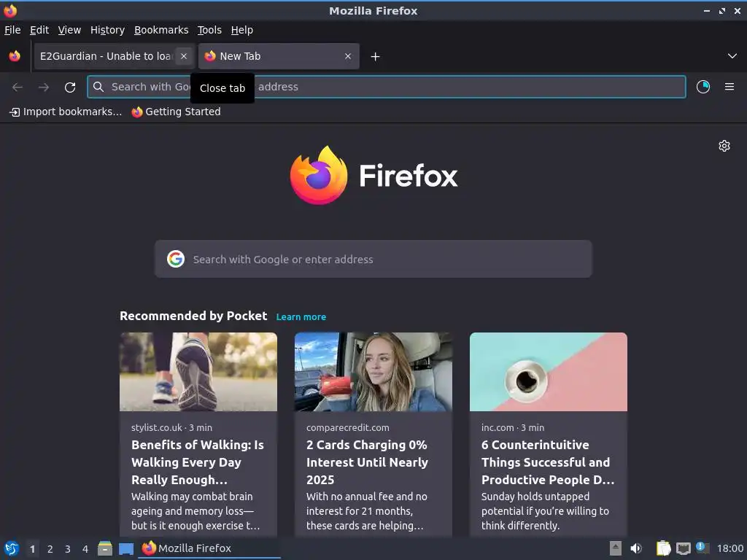This screenshot has height=560, width=747.
Task: Switch to workspace 1 in taskbar
Action: click(32, 549)
